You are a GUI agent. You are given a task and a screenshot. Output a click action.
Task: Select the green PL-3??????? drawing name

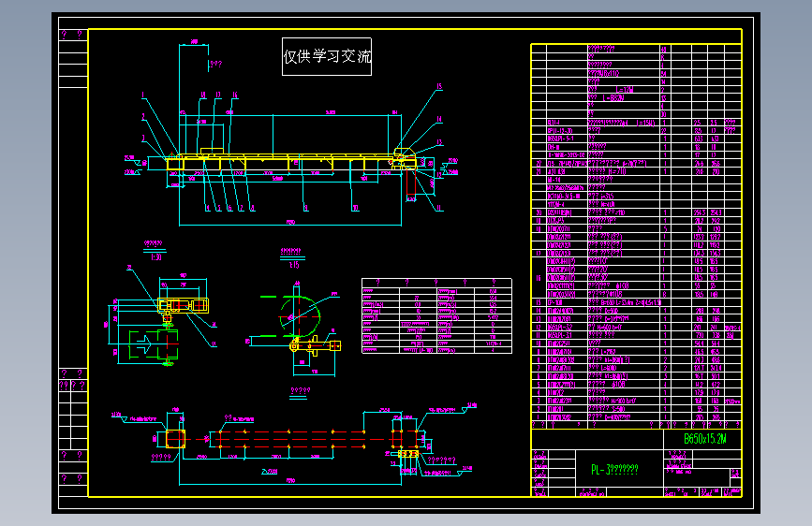(x=614, y=470)
